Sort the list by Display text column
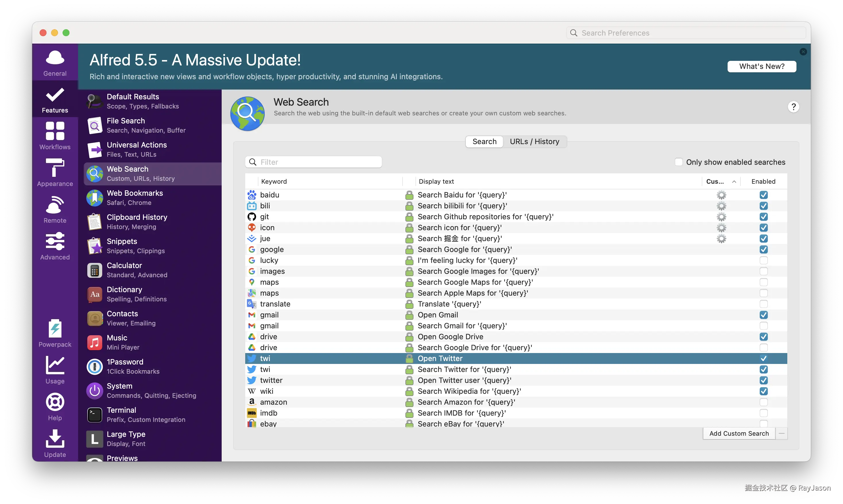 click(436, 182)
